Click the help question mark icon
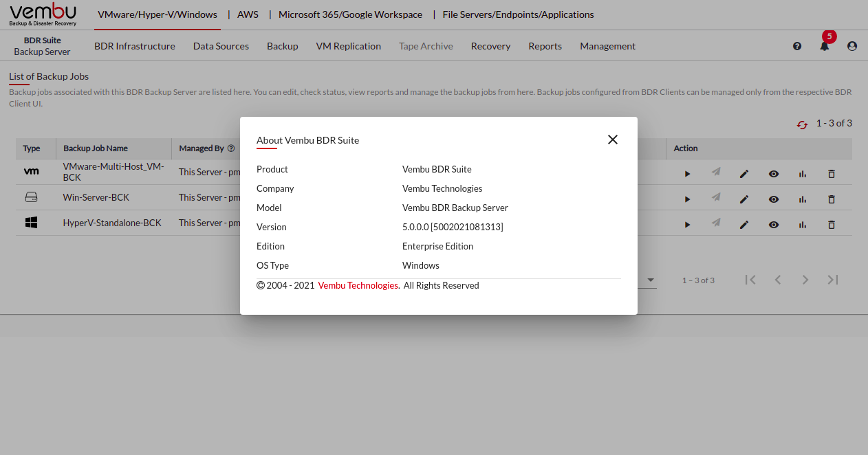 pos(797,46)
